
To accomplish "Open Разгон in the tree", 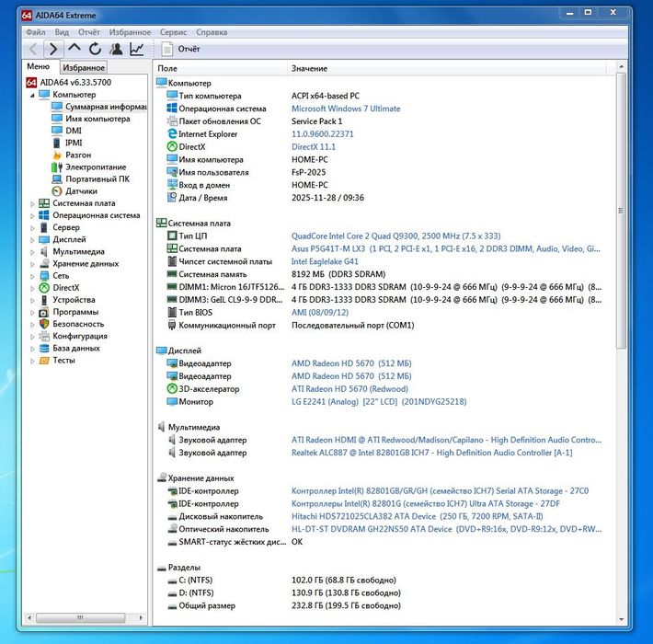I will click(78, 155).
